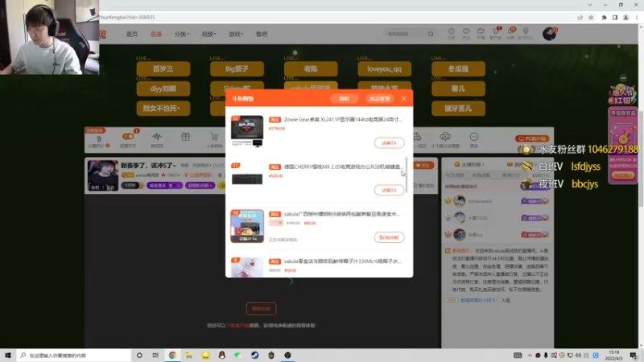Open the diyy刘頔 live channel button
This screenshot has width=644, height=362.
click(x=163, y=88)
